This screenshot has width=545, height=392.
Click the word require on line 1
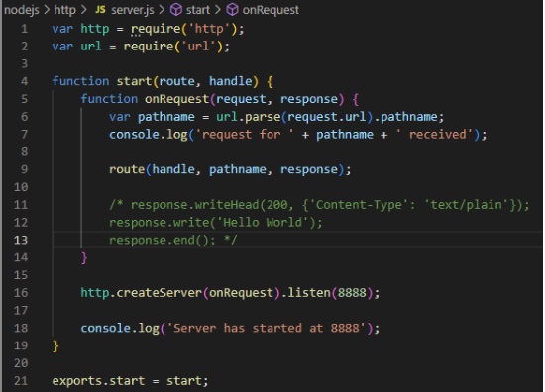pyautogui.click(x=156, y=29)
